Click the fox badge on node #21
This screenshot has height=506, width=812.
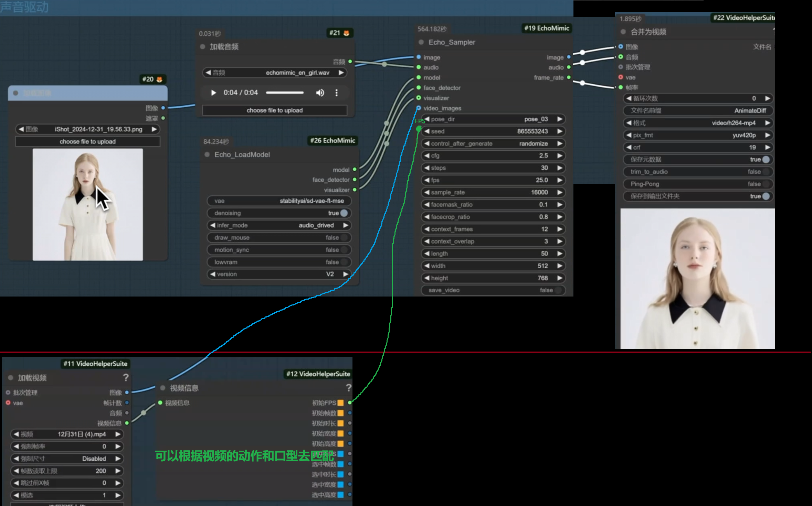tap(346, 33)
